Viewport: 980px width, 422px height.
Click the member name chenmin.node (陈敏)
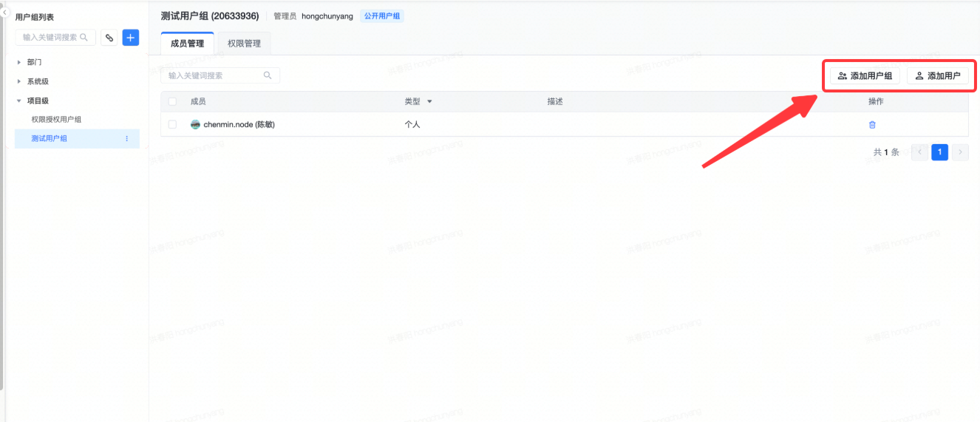tap(239, 125)
